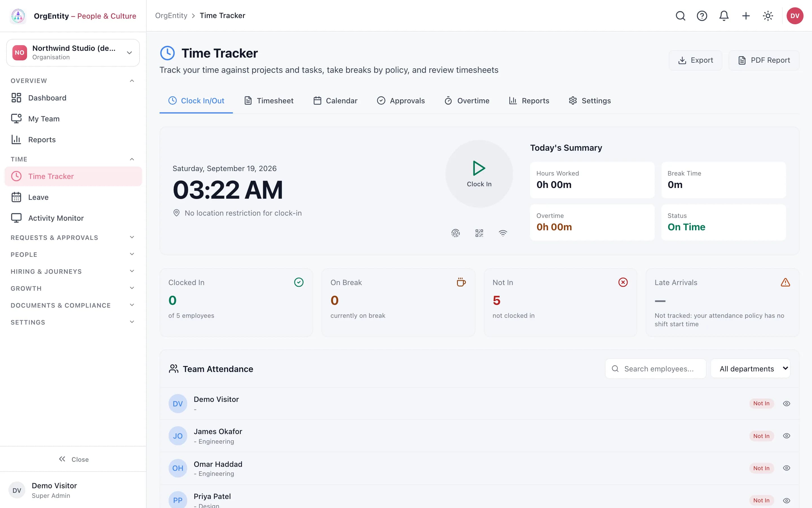Open My Team in sidebar
The width and height of the screenshot is (812, 508).
[73, 119]
